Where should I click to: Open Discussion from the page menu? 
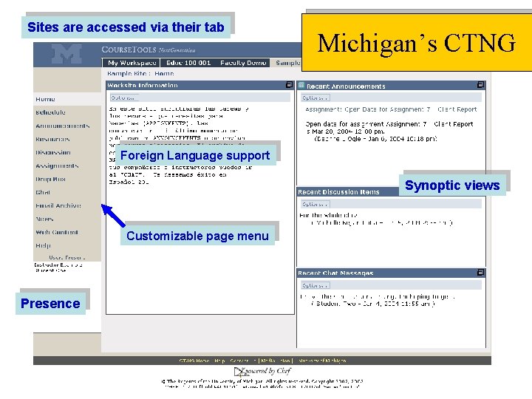click(53, 152)
